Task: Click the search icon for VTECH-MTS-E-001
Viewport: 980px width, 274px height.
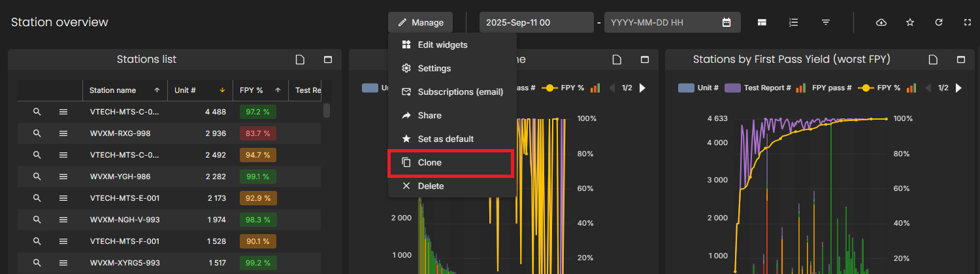Action: [37, 198]
